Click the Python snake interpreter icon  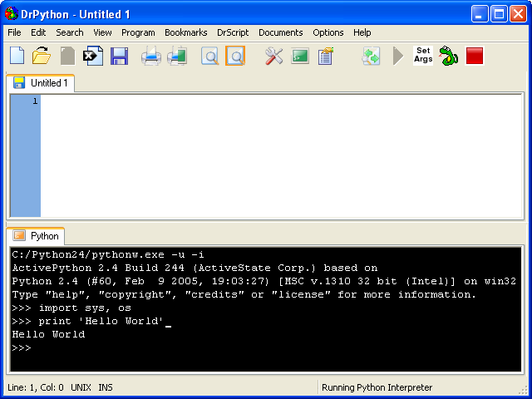pyautogui.click(x=449, y=57)
